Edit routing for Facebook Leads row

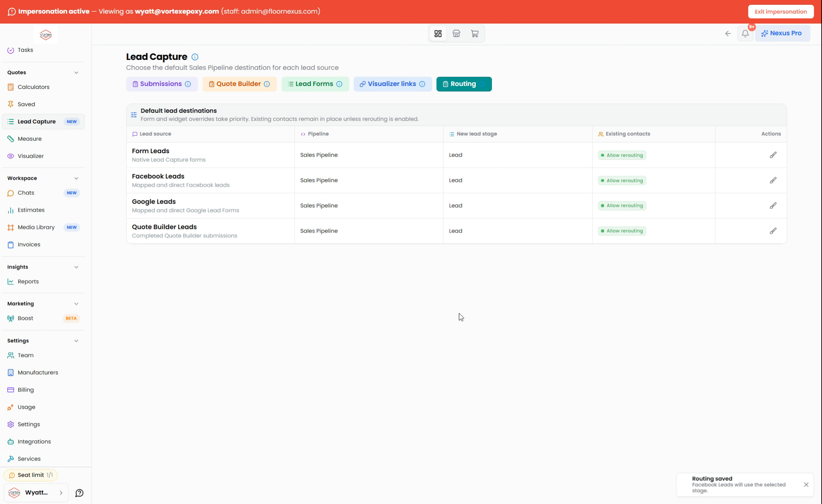(x=773, y=180)
